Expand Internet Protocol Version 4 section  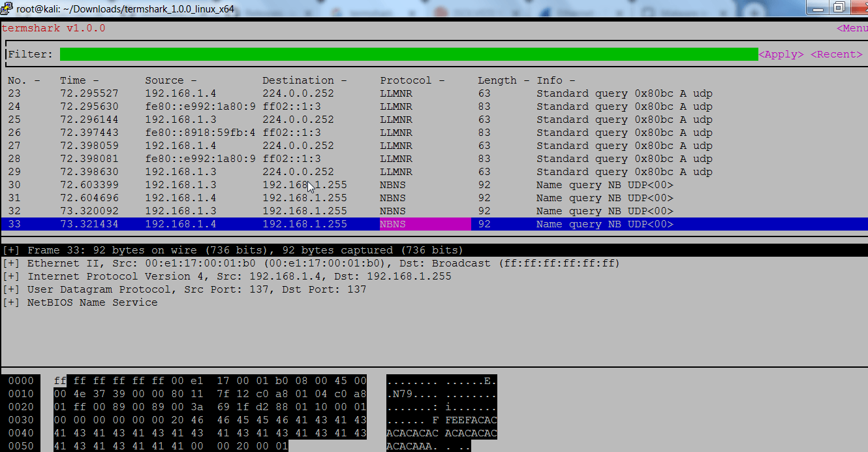pyautogui.click(x=11, y=276)
